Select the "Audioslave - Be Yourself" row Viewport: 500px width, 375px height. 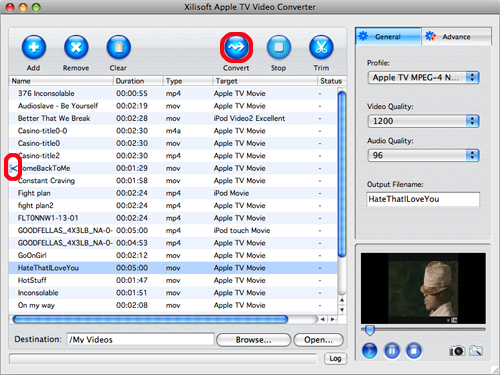tap(173, 106)
